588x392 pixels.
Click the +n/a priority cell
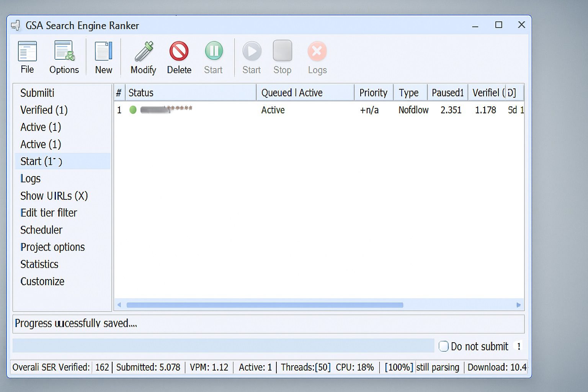pyautogui.click(x=369, y=110)
